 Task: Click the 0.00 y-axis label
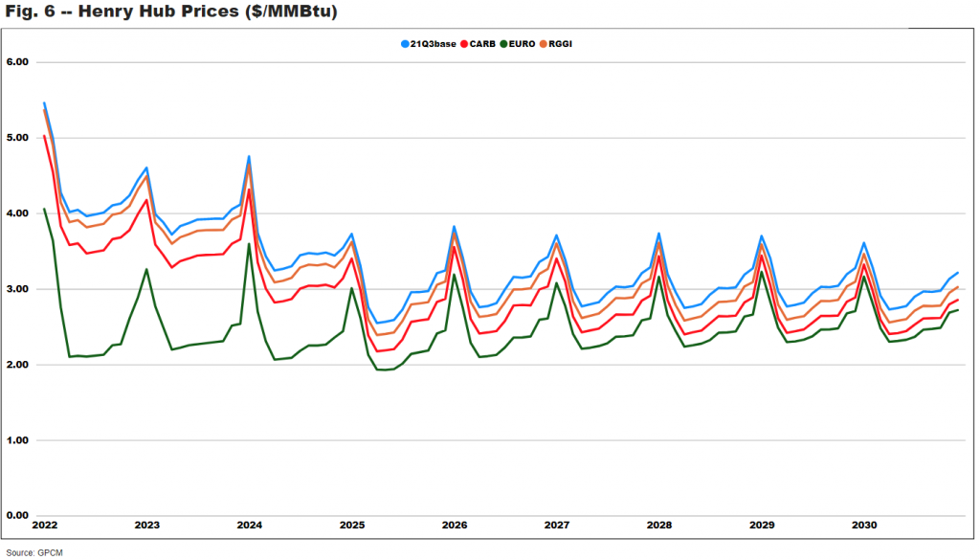[x=17, y=516]
